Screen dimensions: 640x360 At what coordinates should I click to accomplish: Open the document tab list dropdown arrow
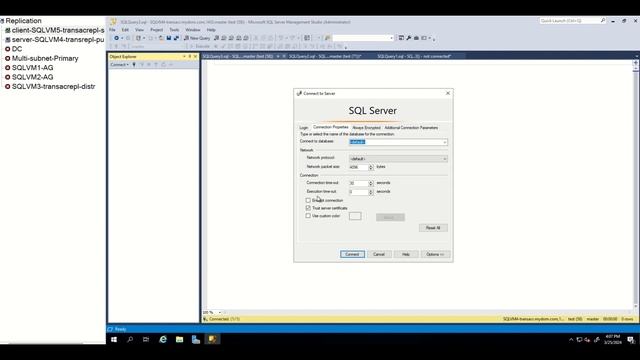pos(636,56)
